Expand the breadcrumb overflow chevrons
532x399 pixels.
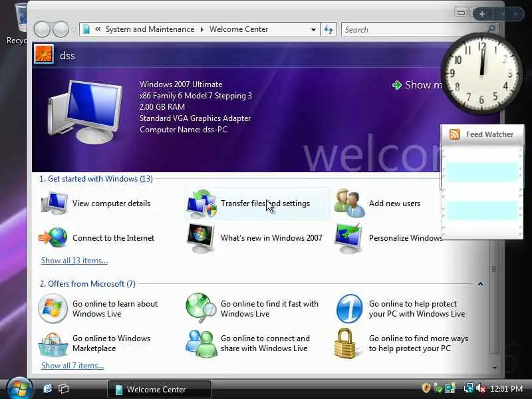[x=98, y=29]
